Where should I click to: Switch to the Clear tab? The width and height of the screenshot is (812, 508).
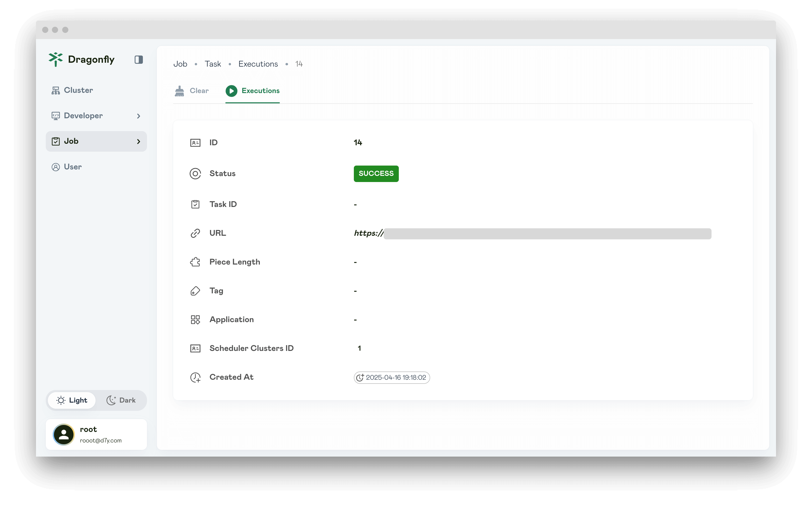(x=191, y=91)
